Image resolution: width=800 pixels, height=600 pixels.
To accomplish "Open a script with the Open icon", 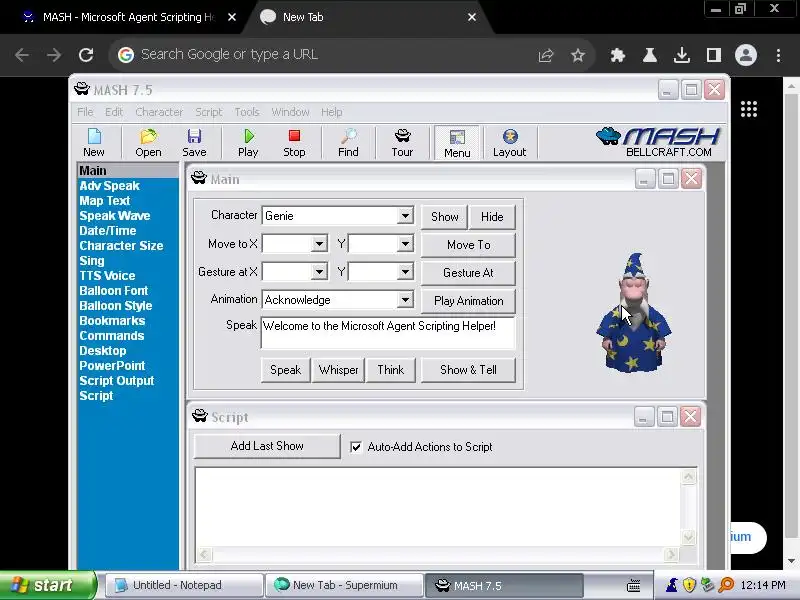I will click(x=148, y=143).
